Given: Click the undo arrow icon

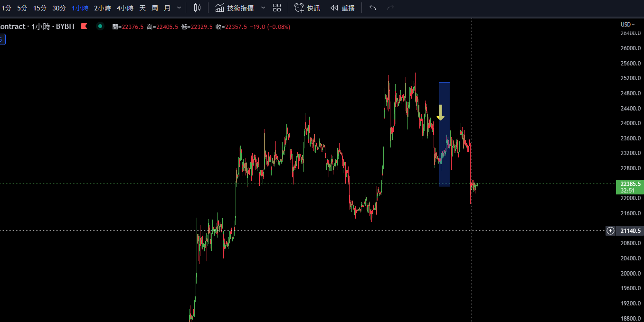Looking at the screenshot, I should click(x=372, y=8).
